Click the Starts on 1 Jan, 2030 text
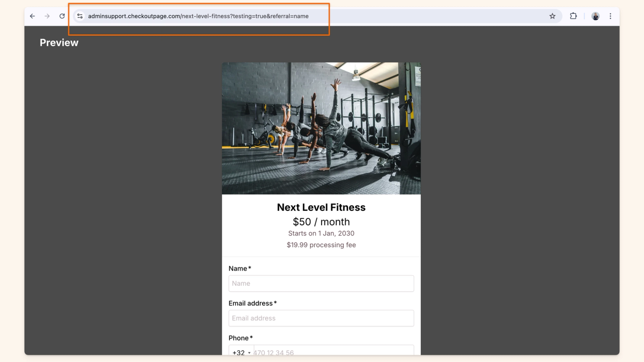This screenshot has height=362, width=644. [x=321, y=233]
